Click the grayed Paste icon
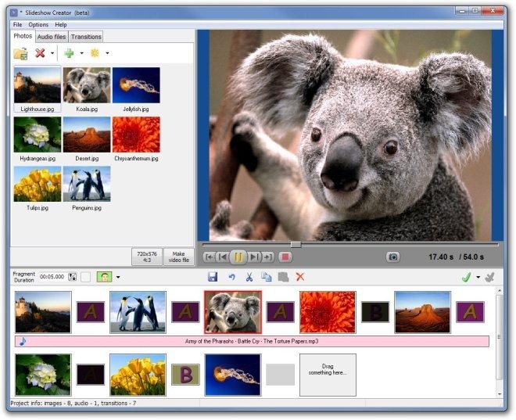This screenshot has height=420, width=516. click(x=283, y=277)
